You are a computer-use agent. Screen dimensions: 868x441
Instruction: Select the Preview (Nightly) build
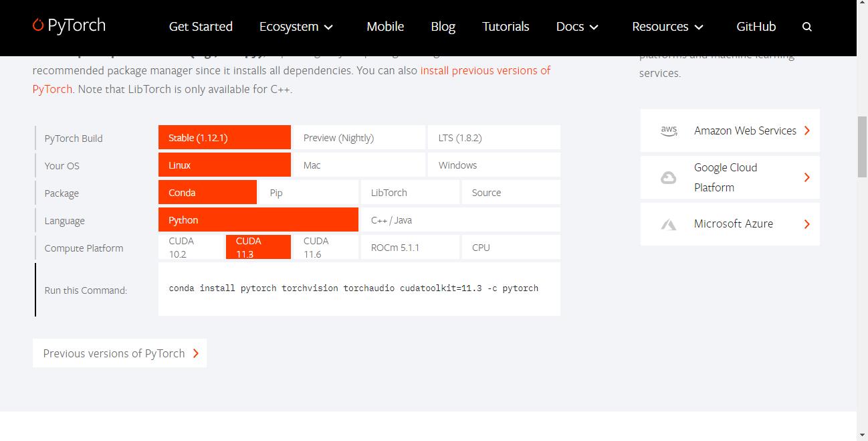pyautogui.click(x=359, y=137)
